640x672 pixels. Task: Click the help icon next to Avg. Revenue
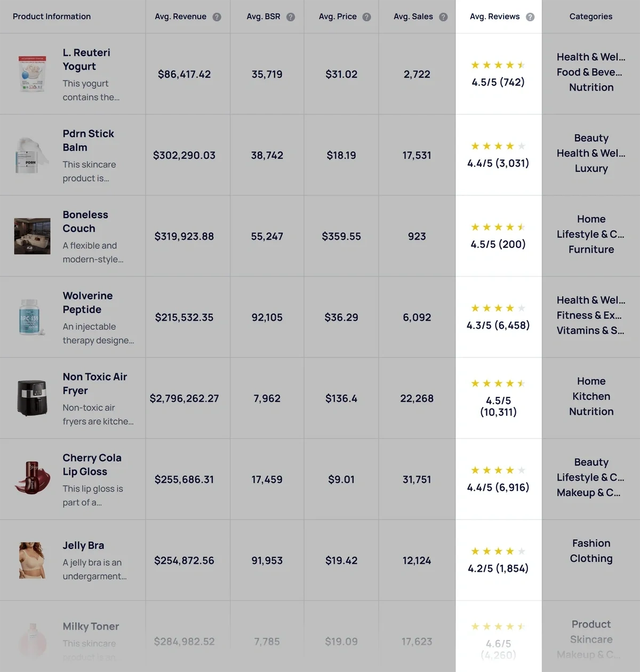coord(217,17)
